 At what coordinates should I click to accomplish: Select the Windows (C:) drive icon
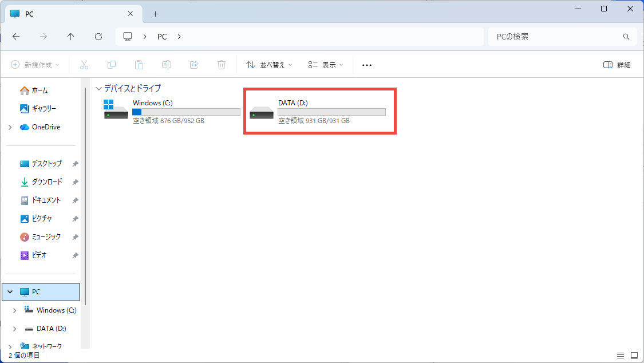116,109
